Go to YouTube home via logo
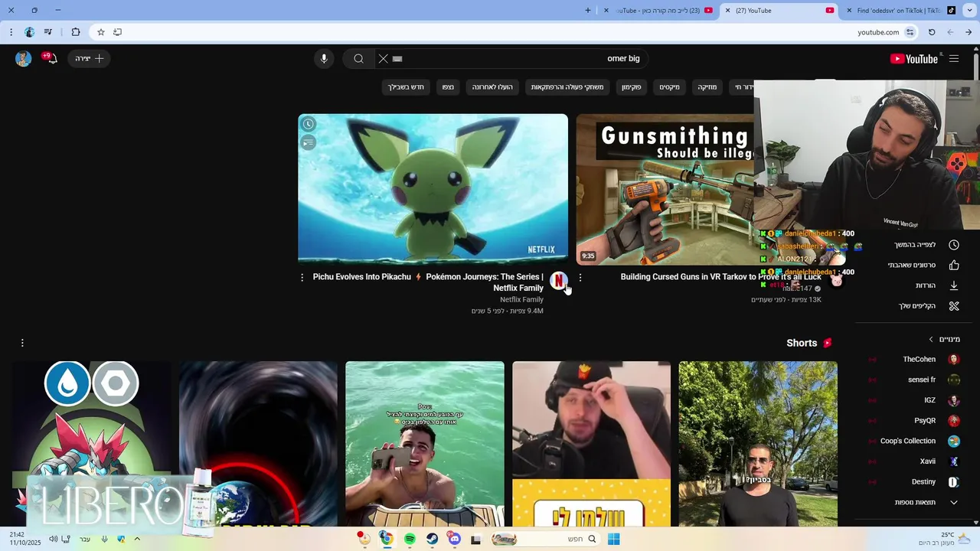The height and width of the screenshot is (551, 980). point(914,59)
